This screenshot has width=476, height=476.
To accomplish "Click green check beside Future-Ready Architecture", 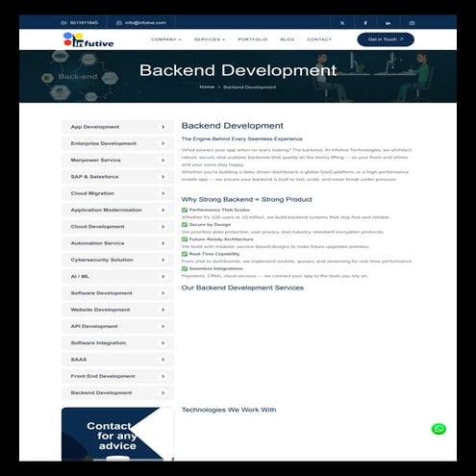I will click(185, 239).
